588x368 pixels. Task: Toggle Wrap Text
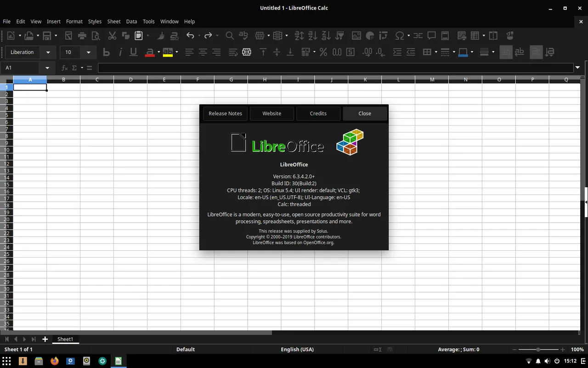pyautogui.click(x=233, y=52)
